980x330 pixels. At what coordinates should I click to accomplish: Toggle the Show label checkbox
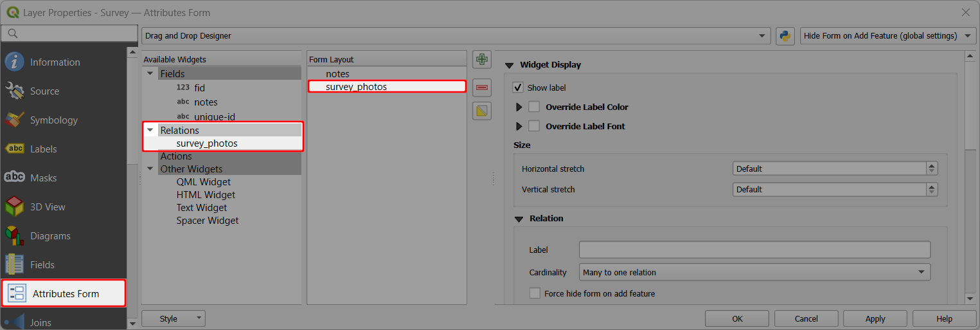coord(518,87)
